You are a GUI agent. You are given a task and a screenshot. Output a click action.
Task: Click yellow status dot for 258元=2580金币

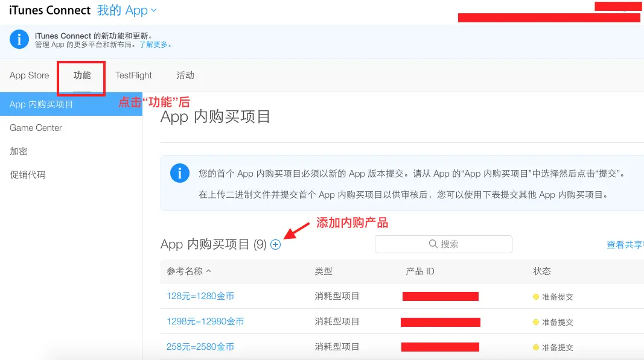click(x=535, y=347)
